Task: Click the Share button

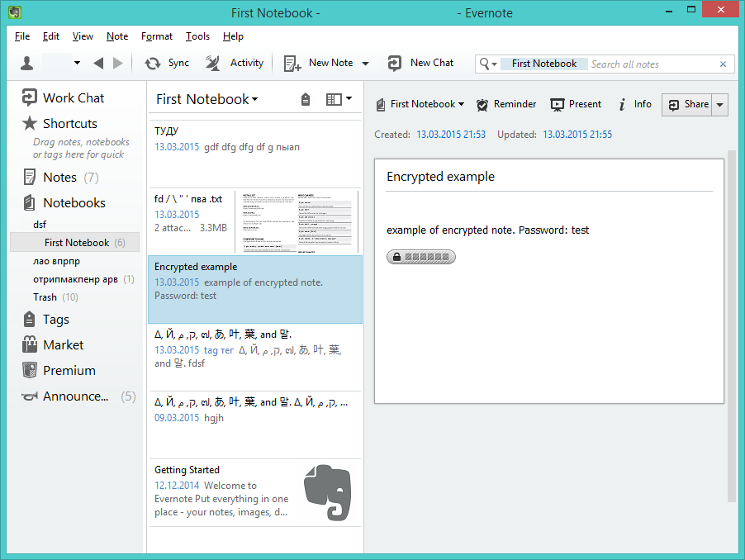Action: [x=687, y=105]
